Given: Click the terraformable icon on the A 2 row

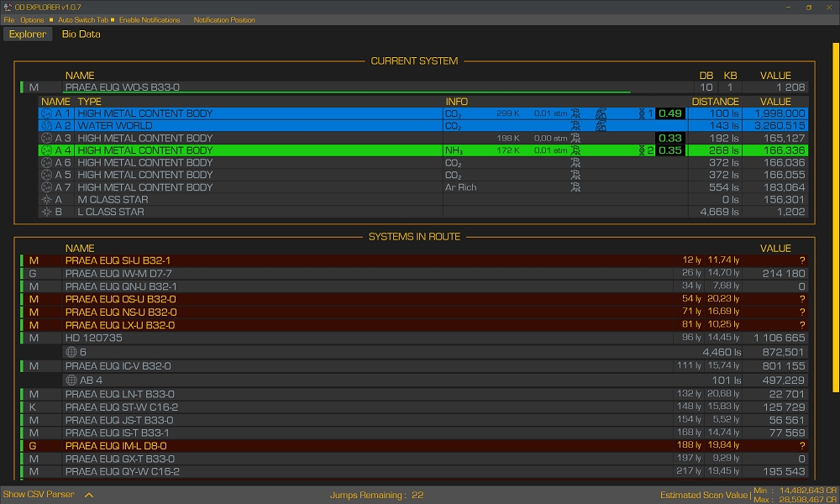Looking at the screenshot, I should coord(601,126).
